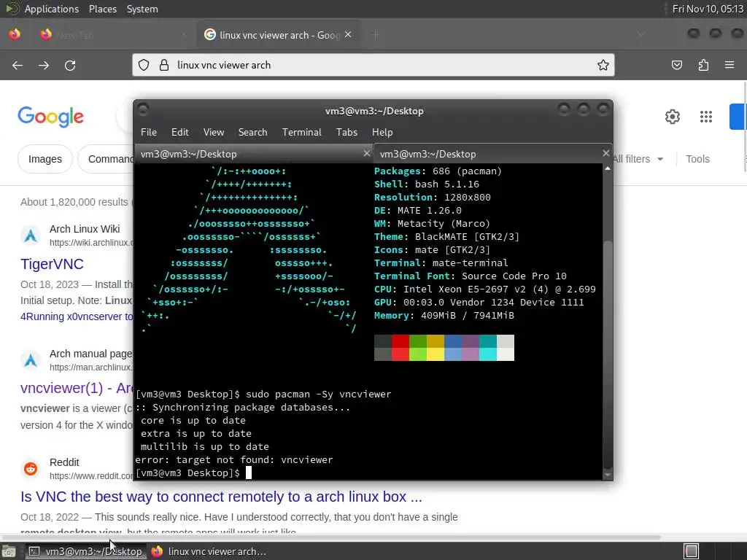Image resolution: width=747 pixels, height=560 pixels.
Task: Open Google quick settings gear
Action: (672, 117)
